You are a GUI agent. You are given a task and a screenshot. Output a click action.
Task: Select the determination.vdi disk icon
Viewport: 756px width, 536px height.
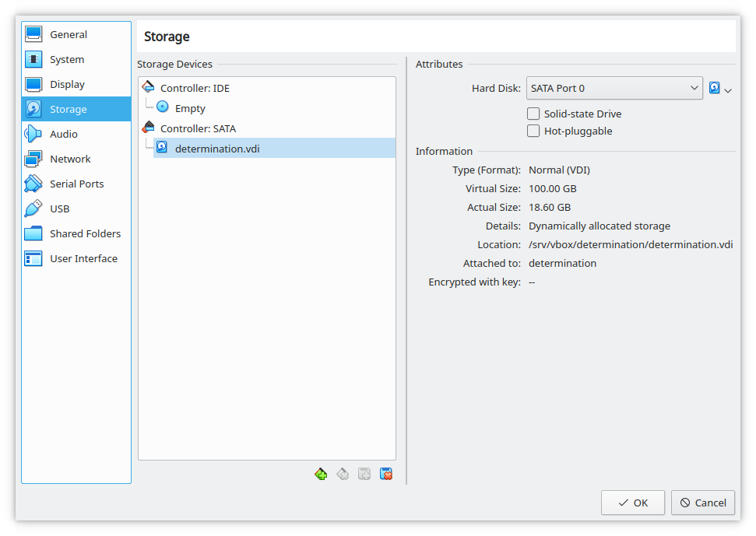162,147
